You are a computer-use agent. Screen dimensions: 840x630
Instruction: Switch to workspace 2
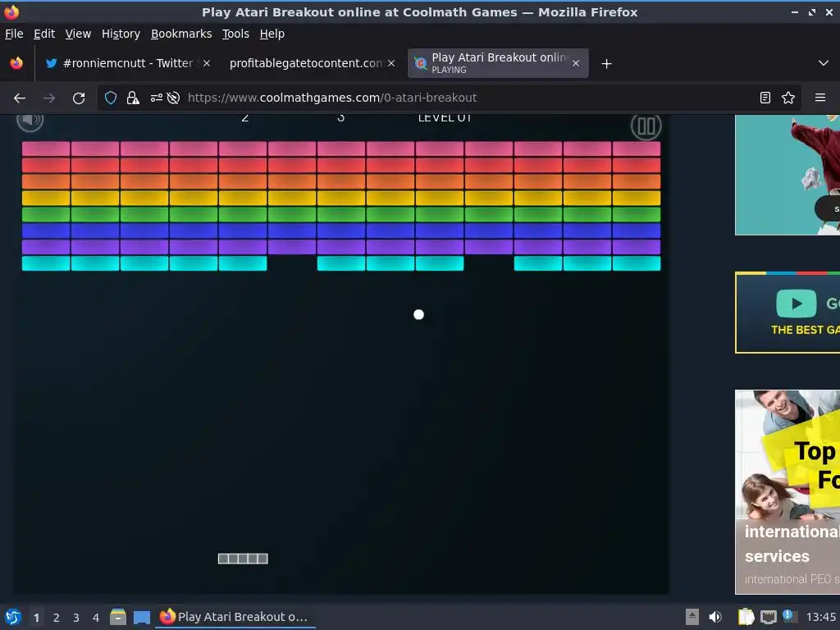[x=57, y=618]
